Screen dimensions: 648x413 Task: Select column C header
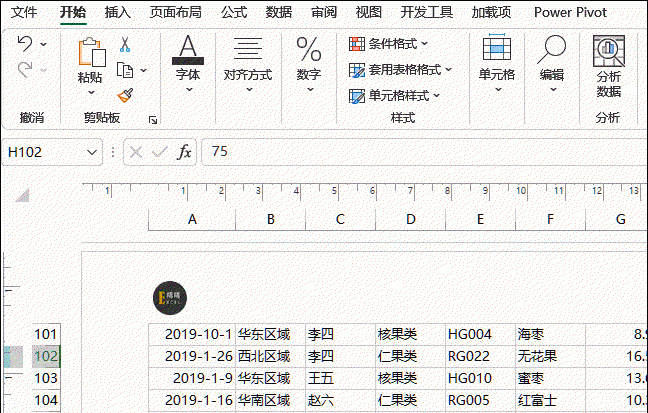click(340, 219)
